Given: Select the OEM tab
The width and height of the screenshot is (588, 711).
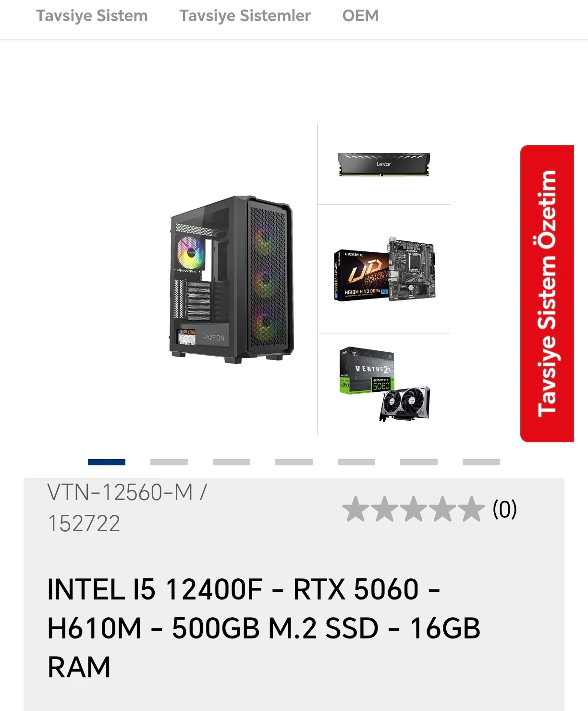Looking at the screenshot, I should pyautogui.click(x=360, y=16).
